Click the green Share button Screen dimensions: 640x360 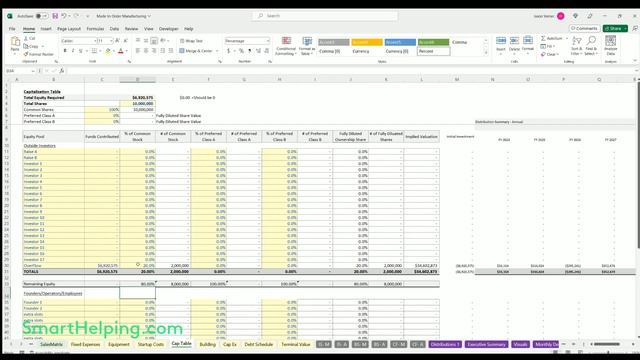coord(615,29)
